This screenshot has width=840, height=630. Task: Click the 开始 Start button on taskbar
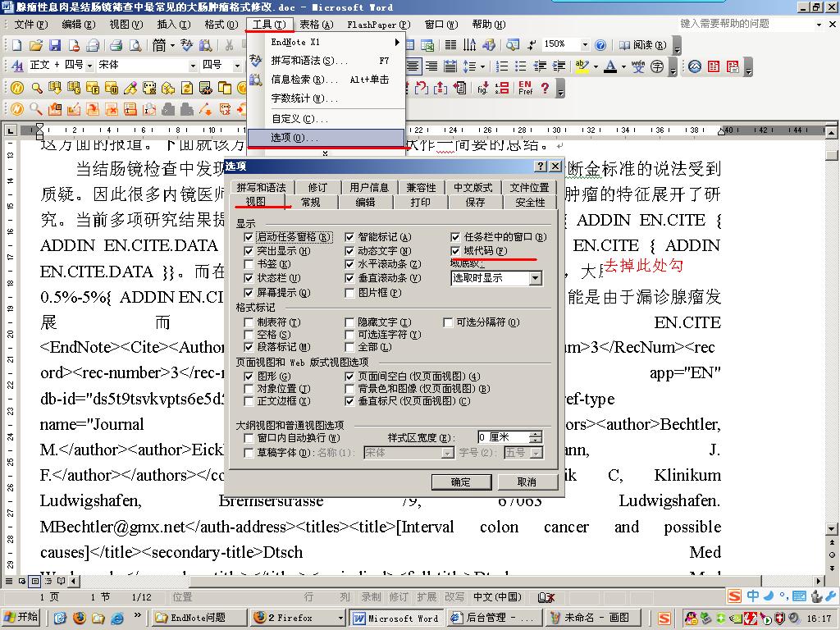coord(22,618)
